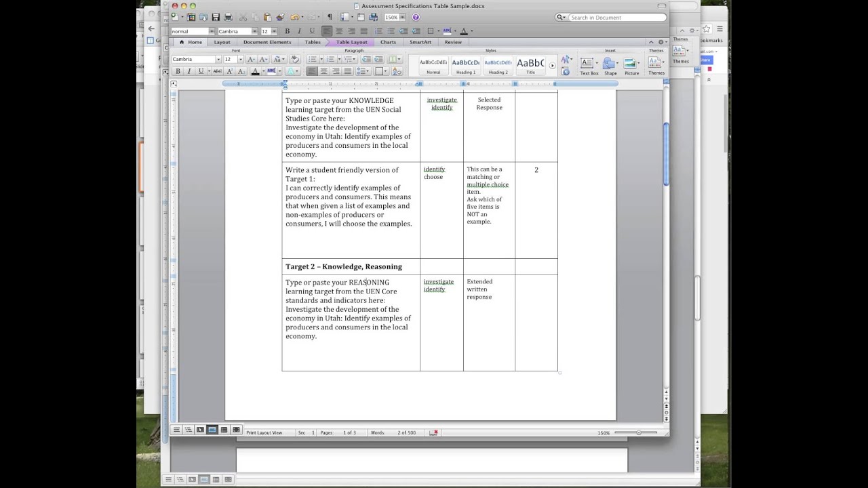Toggle Justify alignment in ribbon Paragraph group

click(x=347, y=71)
